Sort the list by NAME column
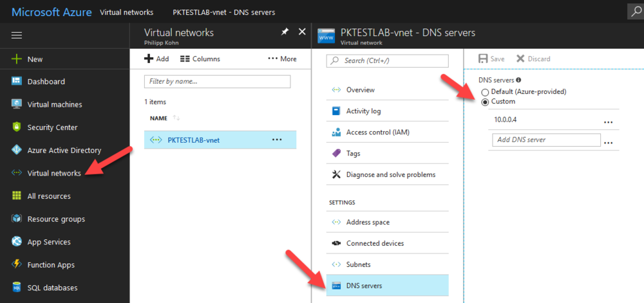The image size is (644, 303). (x=158, y=118)
